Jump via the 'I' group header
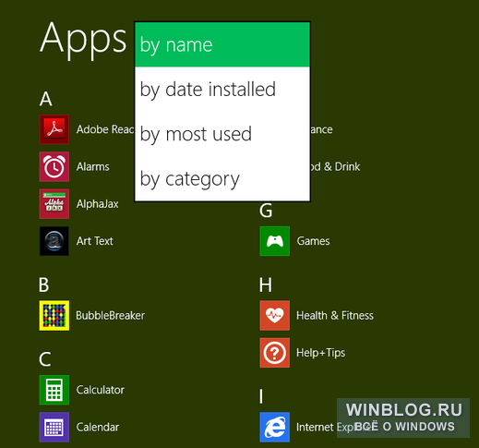This screenshot has width=479, height=448. pos(261,396)
